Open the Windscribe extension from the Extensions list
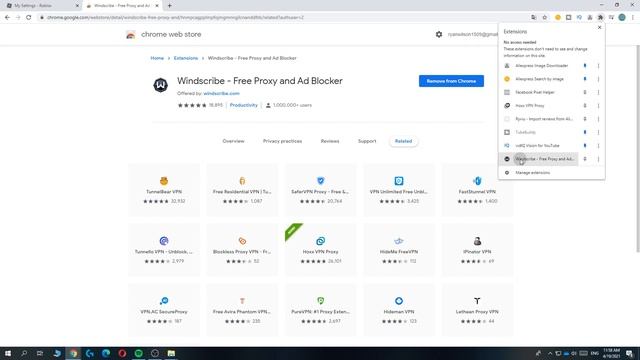The image size is (640, 360). [x=538, y=159]
